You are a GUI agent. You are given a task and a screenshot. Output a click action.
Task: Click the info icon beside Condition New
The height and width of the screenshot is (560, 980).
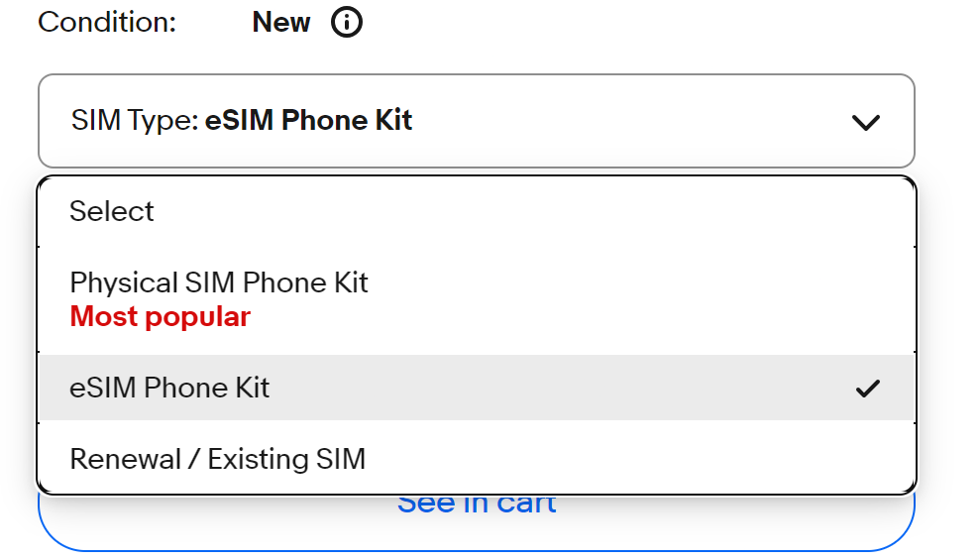pos(346,22)
